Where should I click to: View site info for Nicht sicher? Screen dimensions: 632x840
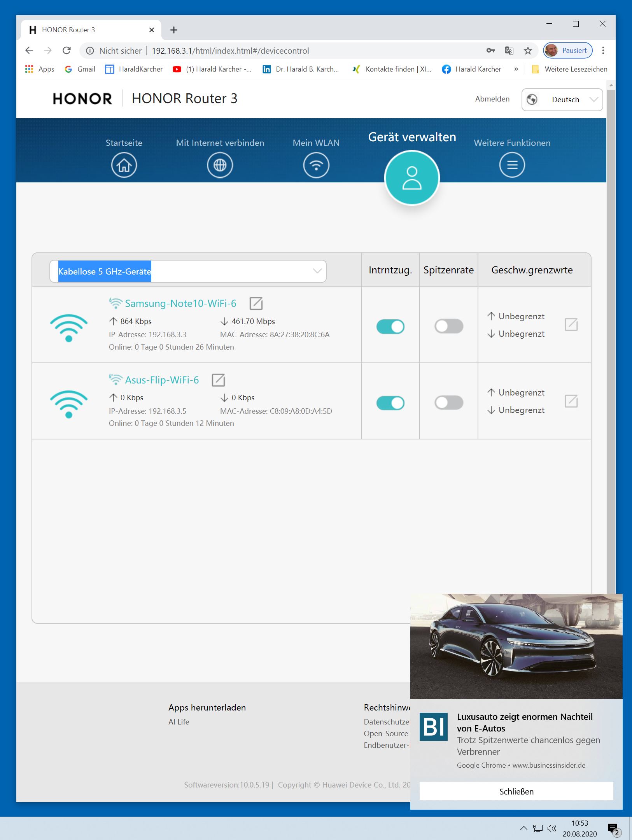click(x=115, y=51)
